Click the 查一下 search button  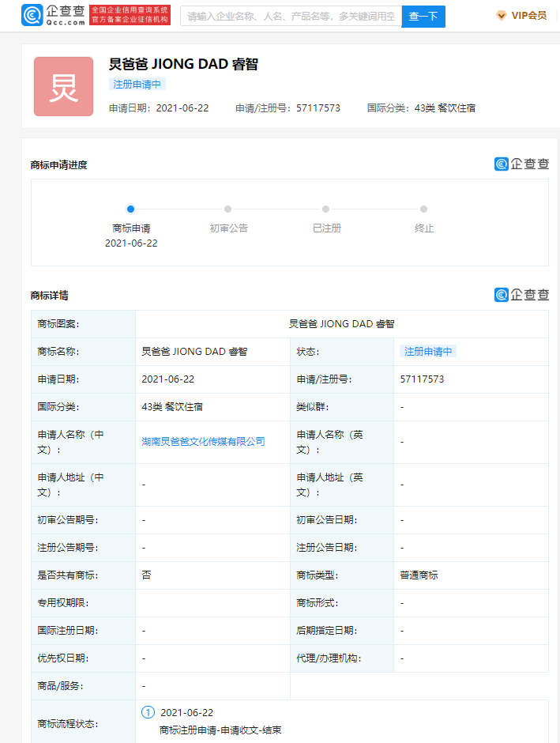(423, 16)
